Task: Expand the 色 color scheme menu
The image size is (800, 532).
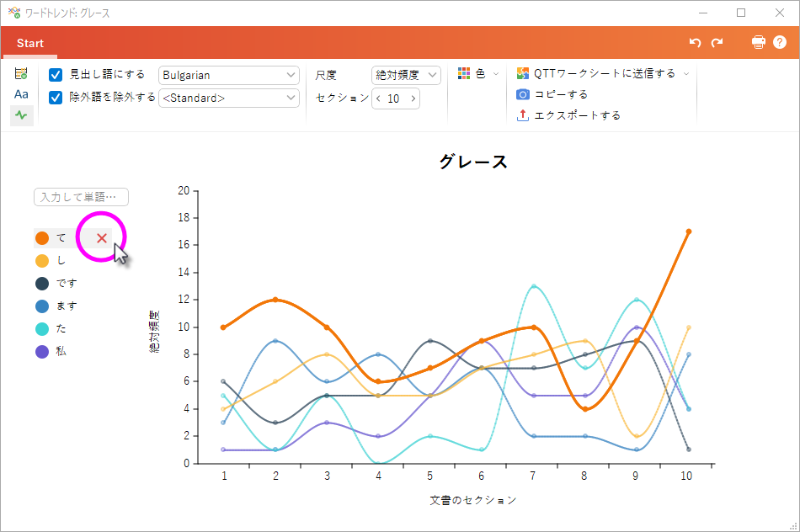Action: (x=478, y=74)
